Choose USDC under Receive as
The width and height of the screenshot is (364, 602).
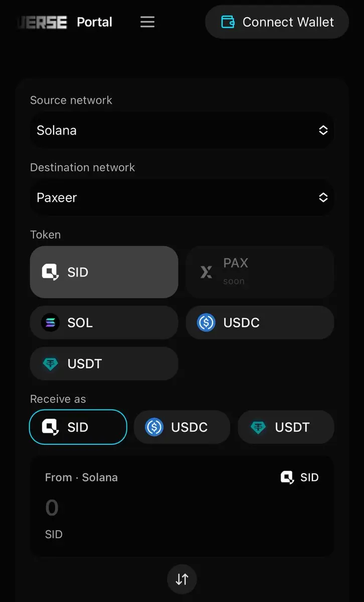coord(182,427)
